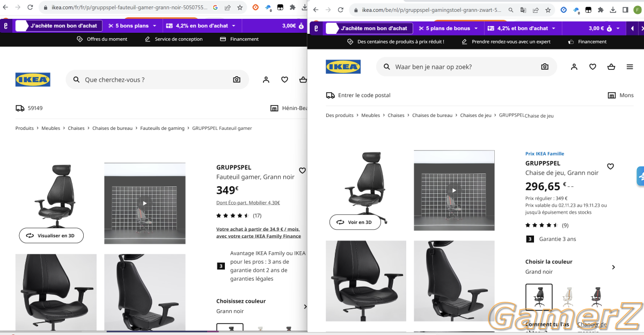Open shopping basket on right page
644x335 pixels.
coord(611,67)
